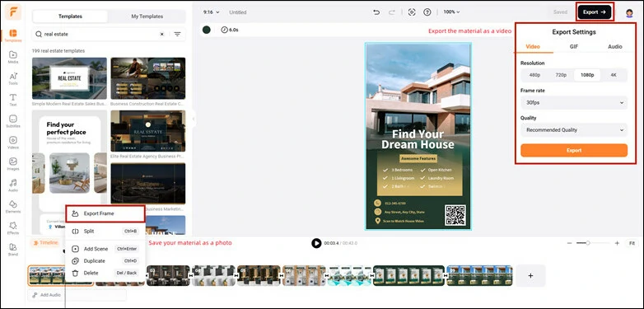The width and height of the screenshot is (644, 309).
Task: Select 480p resolution
Action: [x=534, y=75]
